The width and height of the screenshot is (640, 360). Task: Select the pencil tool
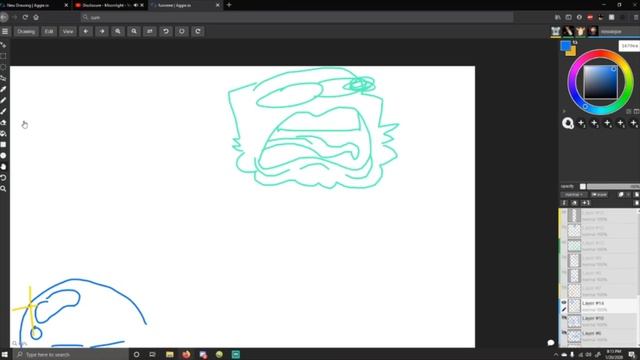[3, 100]
